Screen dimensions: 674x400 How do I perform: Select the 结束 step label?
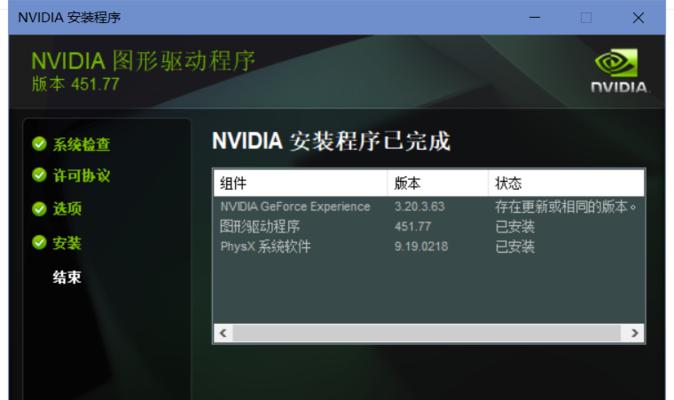coord(67,277)
